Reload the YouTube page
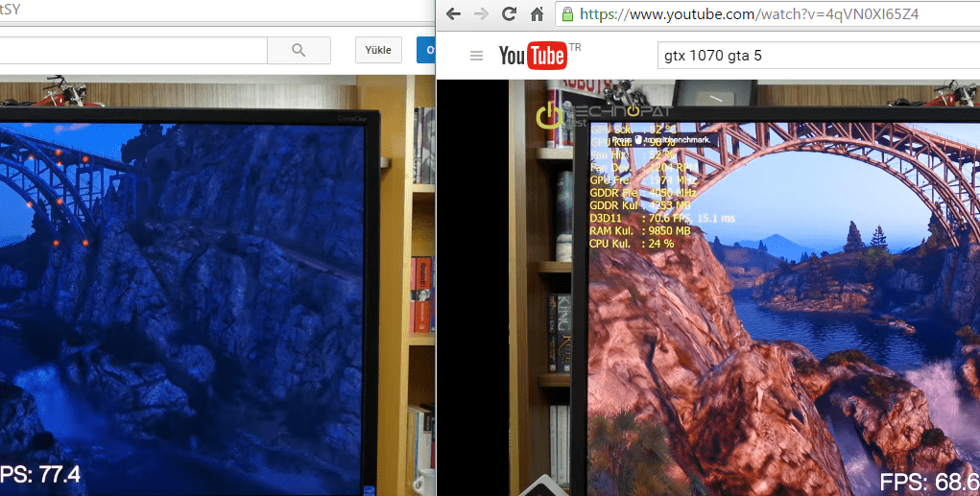The height and width of the screenshot is (496, 980). (x=509, y=13)
